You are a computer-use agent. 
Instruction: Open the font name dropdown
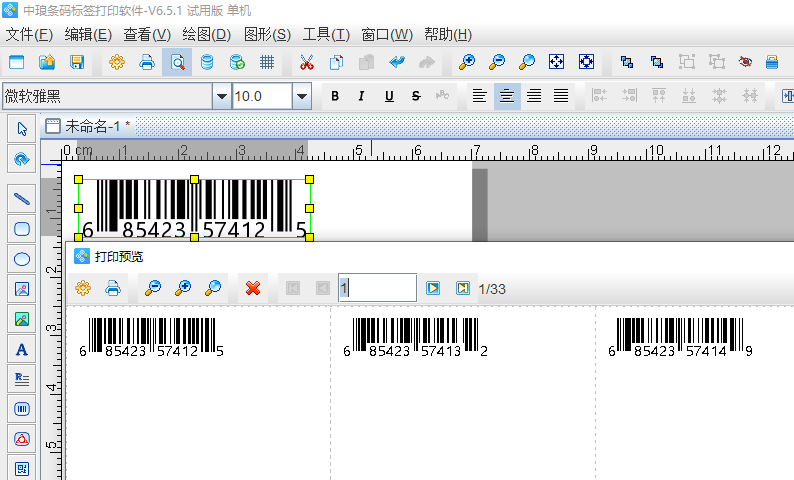point(221,97)
